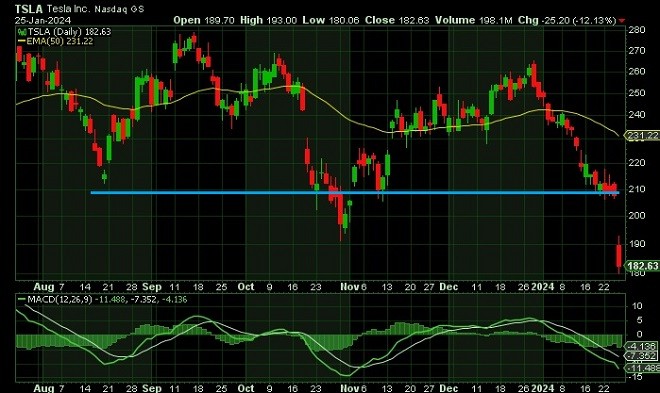Click the 280 price axis label
Screen dimensions: 660x393
[x=637, y=30]
